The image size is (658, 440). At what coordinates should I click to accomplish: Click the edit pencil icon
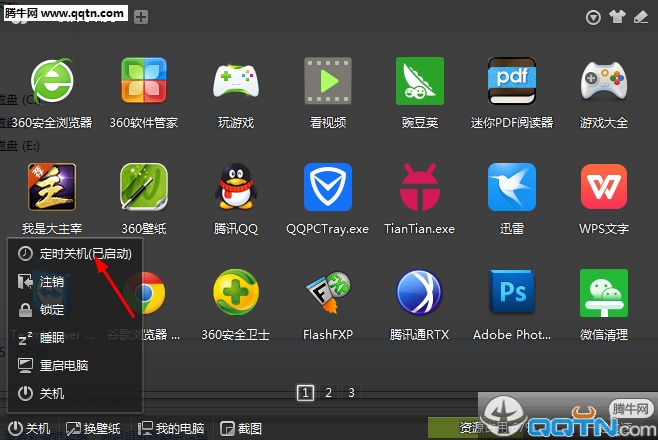[x=641, y=17]
